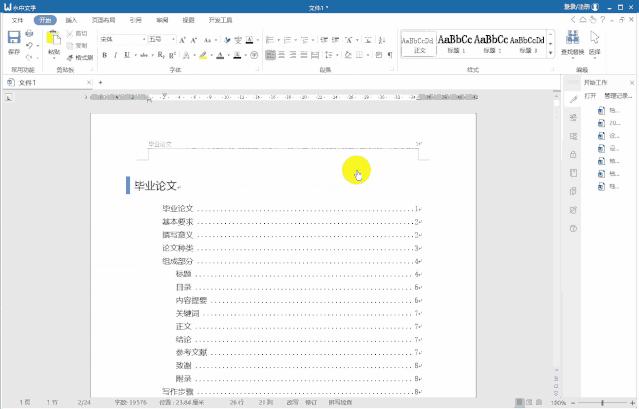This screenshot has height=409, width=639.
Task: Select the 开始 ribbon tab
Action: 45,20
